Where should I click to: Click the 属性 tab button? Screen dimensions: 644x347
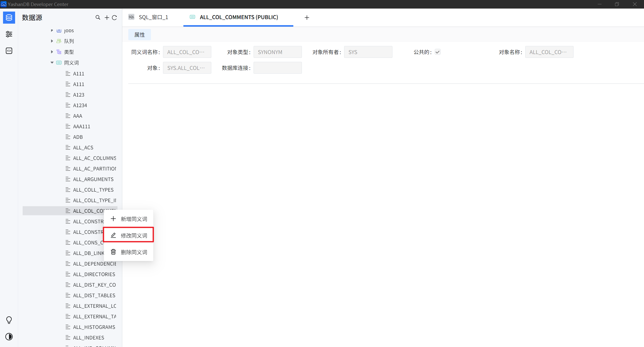point(140,35)
